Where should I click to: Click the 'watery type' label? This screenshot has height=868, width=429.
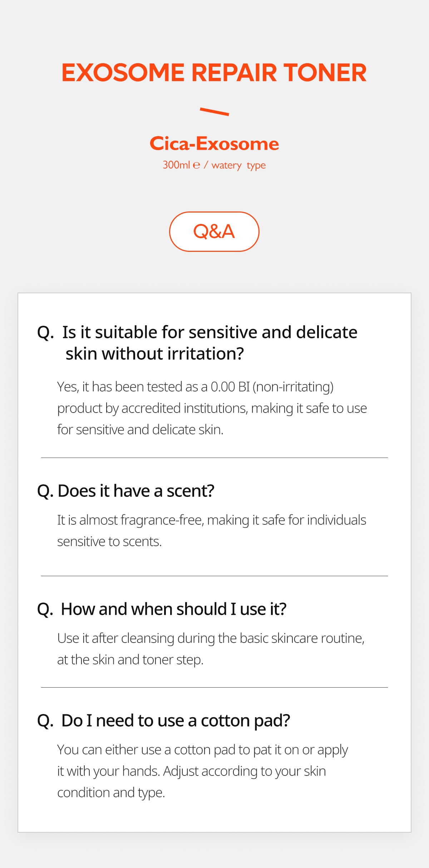(x=238, y=165)
